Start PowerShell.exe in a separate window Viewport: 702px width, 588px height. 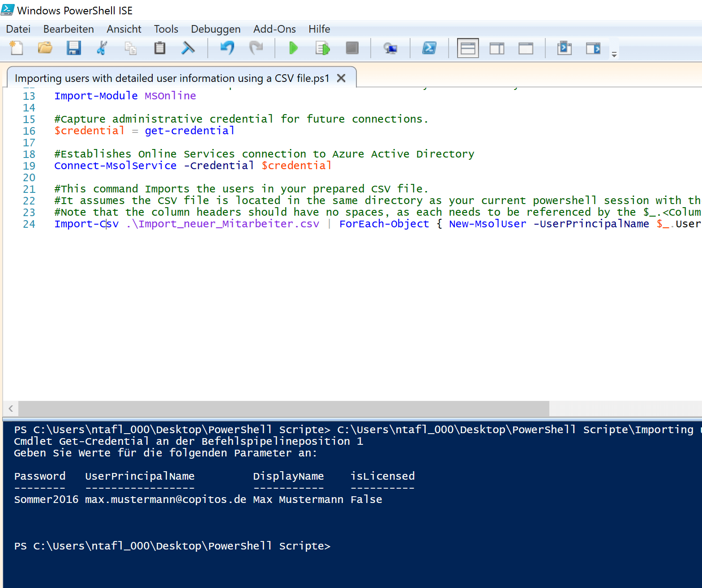tap(429, 48)
